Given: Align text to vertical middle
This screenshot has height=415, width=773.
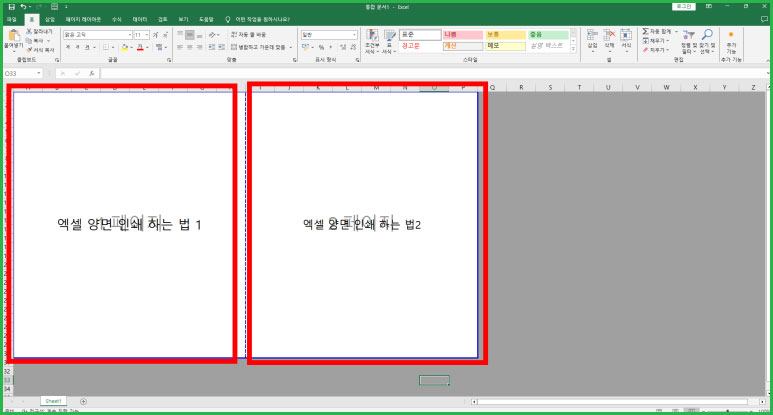Looking at the screenshot, I should click(190, 35).
